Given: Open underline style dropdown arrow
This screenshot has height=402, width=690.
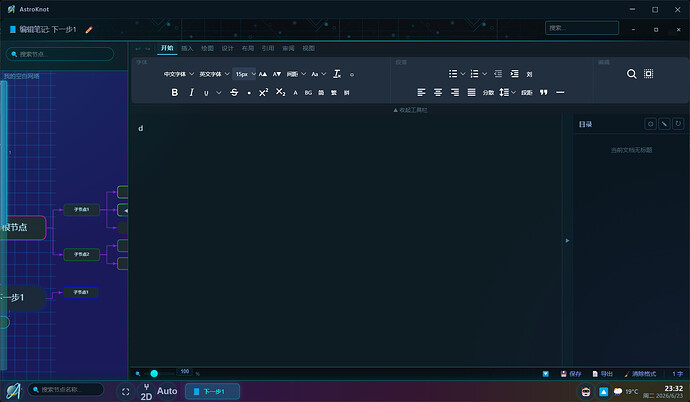Looking at the screenshot, I should (x=219, y=92).
